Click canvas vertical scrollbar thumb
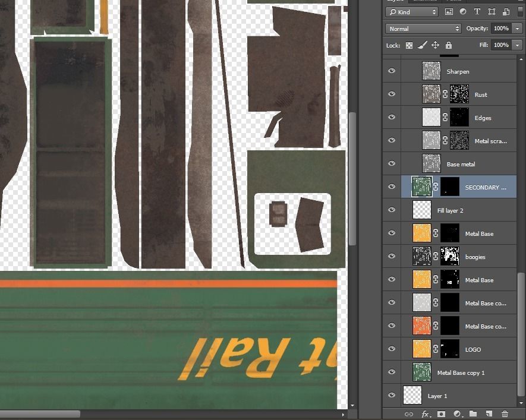Image resolution: width=526 pixels, height=420 pixels. (x=352, y=179)
